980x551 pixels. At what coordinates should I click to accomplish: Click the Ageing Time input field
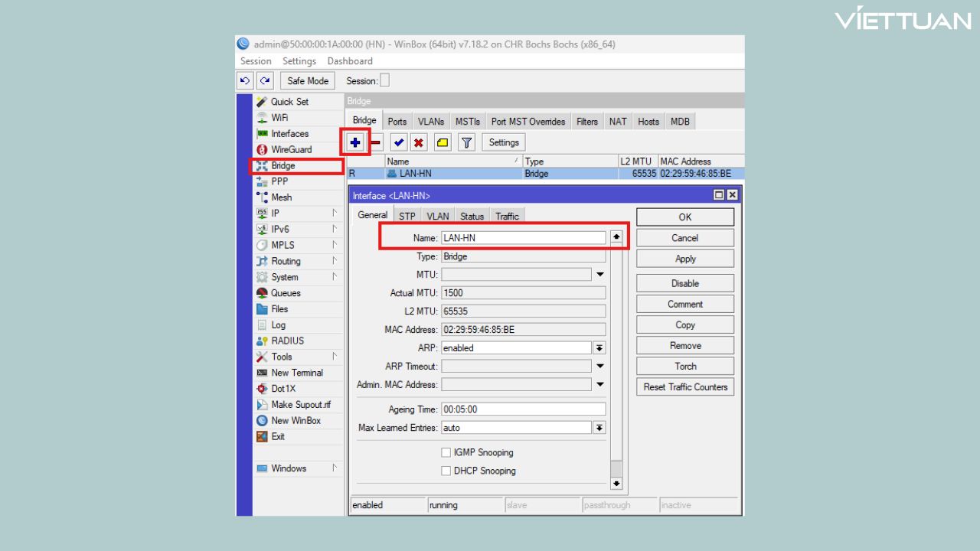coord(523,409)
